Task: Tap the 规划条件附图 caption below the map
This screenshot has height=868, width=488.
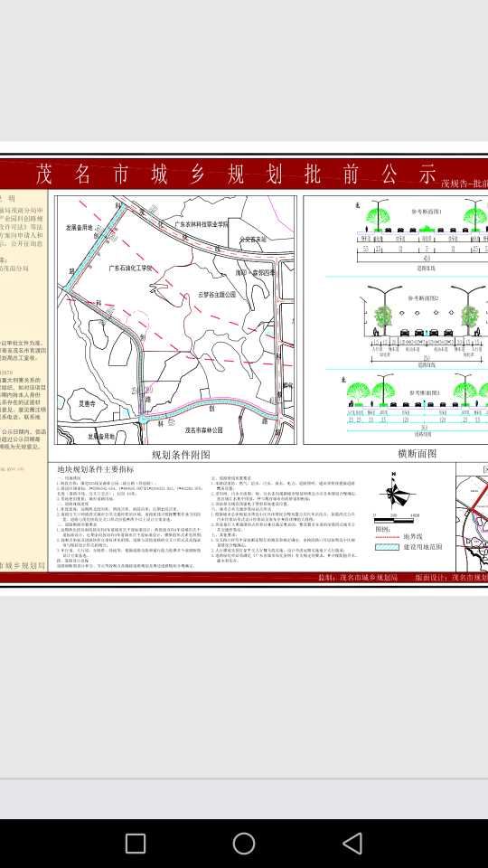Action: coord(181,455)
